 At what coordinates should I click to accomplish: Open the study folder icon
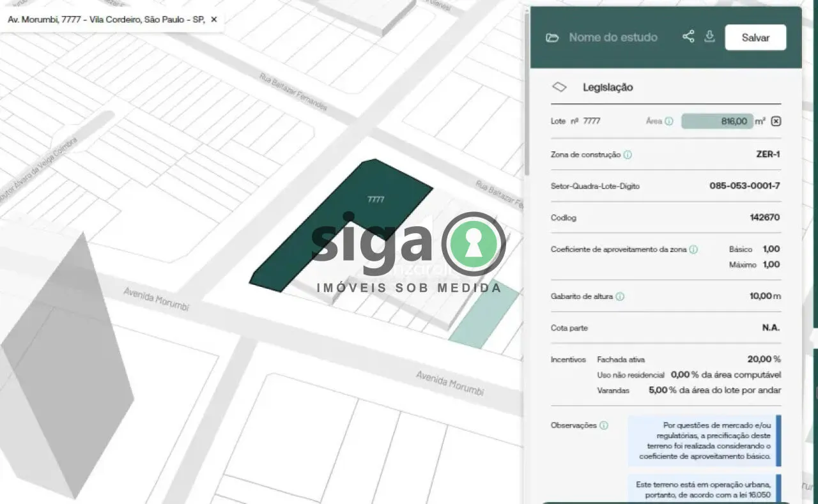pos(552,38)
